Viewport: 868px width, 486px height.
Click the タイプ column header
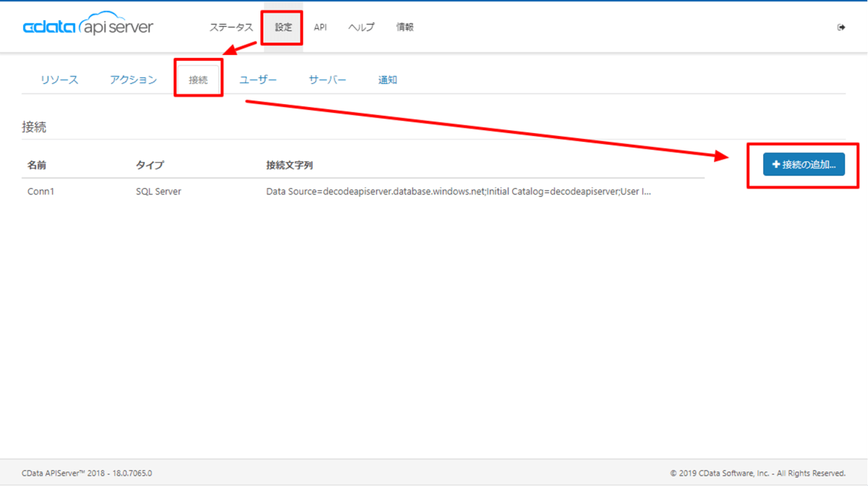point(150,165)
